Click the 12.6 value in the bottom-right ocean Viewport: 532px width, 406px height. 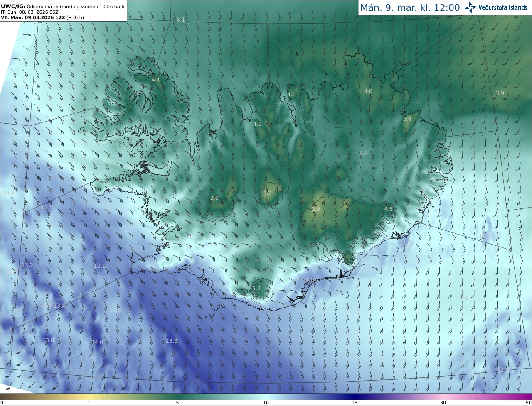pos(503,369)
